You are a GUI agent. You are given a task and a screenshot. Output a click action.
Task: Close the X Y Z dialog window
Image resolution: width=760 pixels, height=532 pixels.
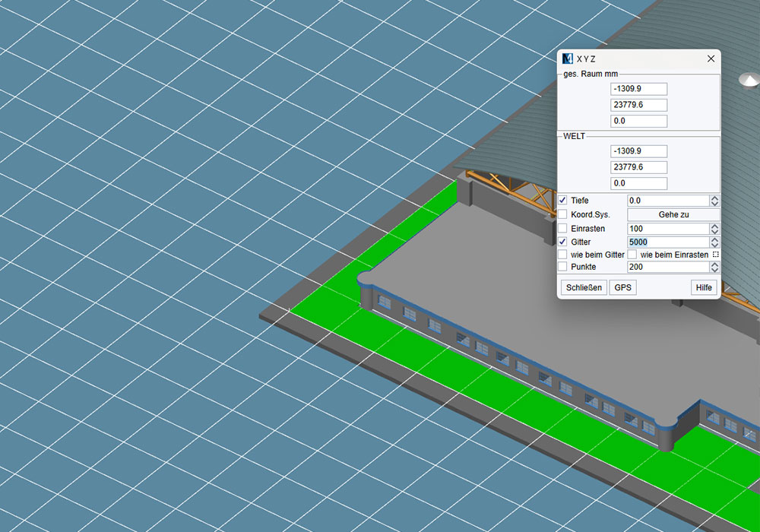tap(711, 59)
